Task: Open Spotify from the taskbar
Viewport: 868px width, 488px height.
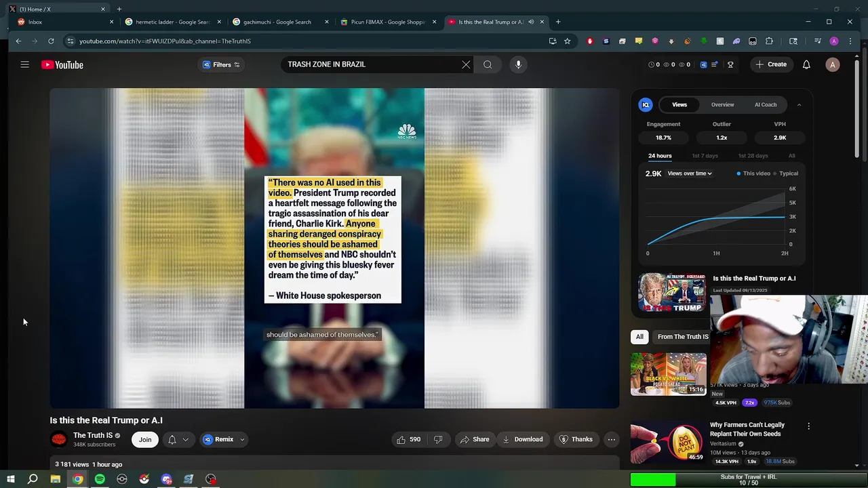Action: [x=100, y=479]
